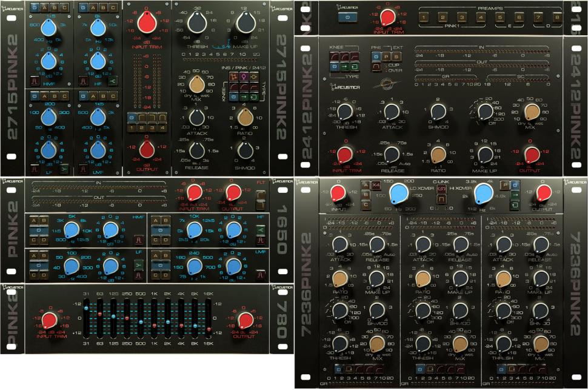The image size is (588, 390).
Task: Select the bell shape icon of 2715 LMF band
Action: 83,169
